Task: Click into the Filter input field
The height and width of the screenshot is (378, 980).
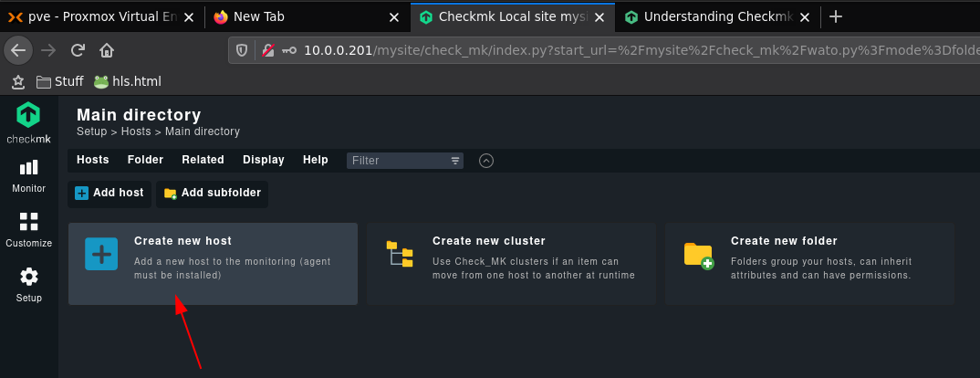Action: click(400, 161)
